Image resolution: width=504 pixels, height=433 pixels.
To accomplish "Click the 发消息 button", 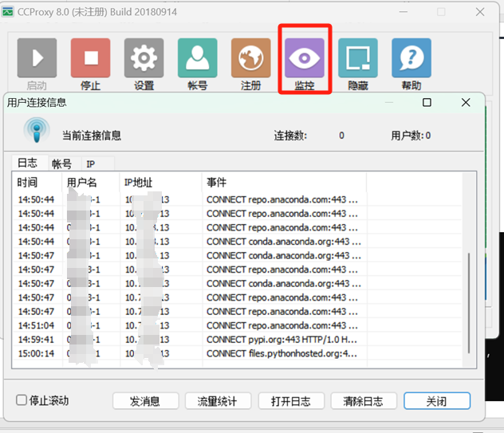I will pos(145,401).
